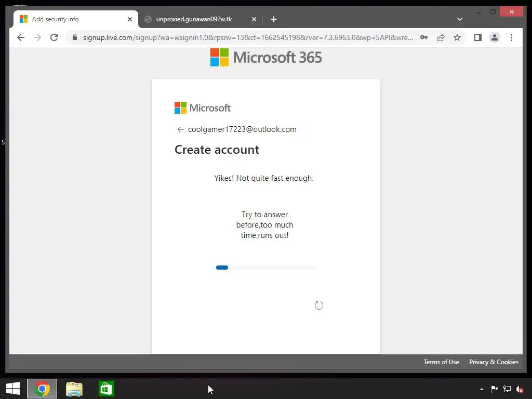Open the Terms of Use link

[441, 362]
